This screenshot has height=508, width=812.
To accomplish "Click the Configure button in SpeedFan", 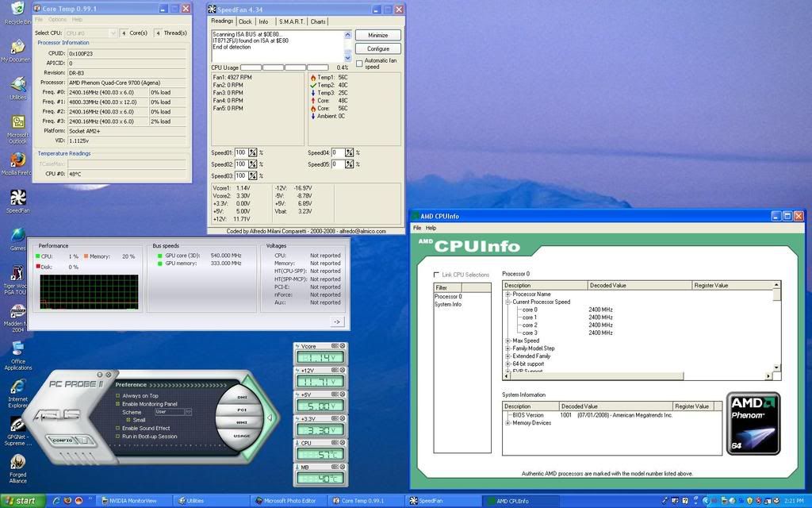I will tap(377, 48).
